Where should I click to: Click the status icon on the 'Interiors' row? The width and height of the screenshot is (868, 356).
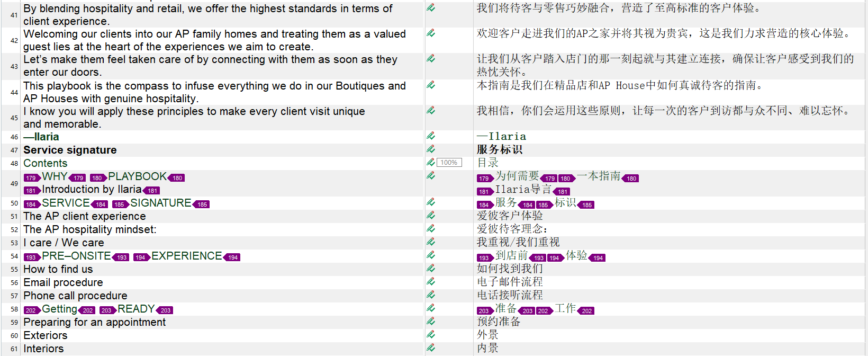click(431, 348)
